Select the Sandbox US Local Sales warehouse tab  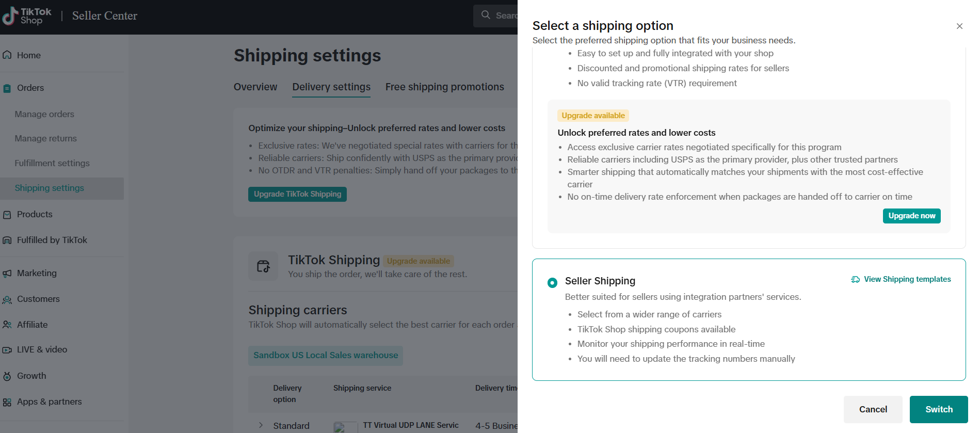326,356
